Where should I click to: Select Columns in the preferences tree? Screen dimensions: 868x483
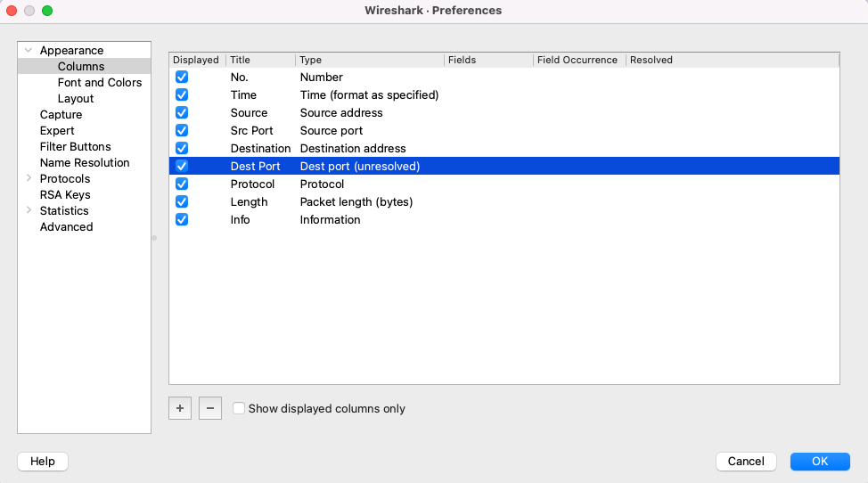coord(81,67)
